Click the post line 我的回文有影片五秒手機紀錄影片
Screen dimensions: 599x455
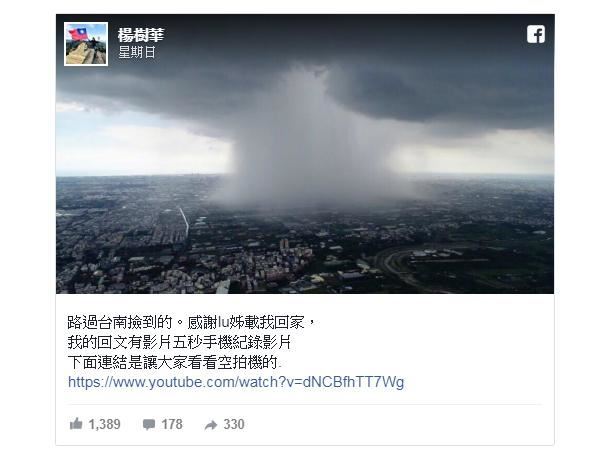[x=179, y=342]
